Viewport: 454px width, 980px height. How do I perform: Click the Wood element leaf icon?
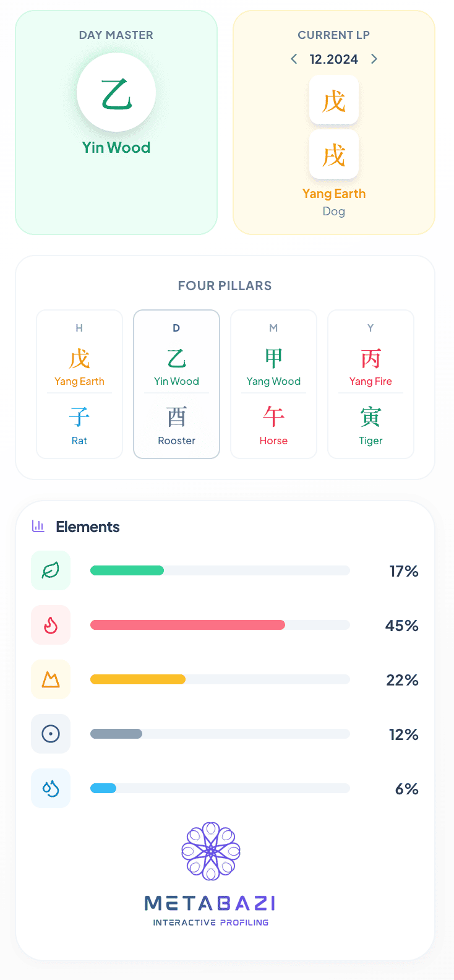point(51,570)
